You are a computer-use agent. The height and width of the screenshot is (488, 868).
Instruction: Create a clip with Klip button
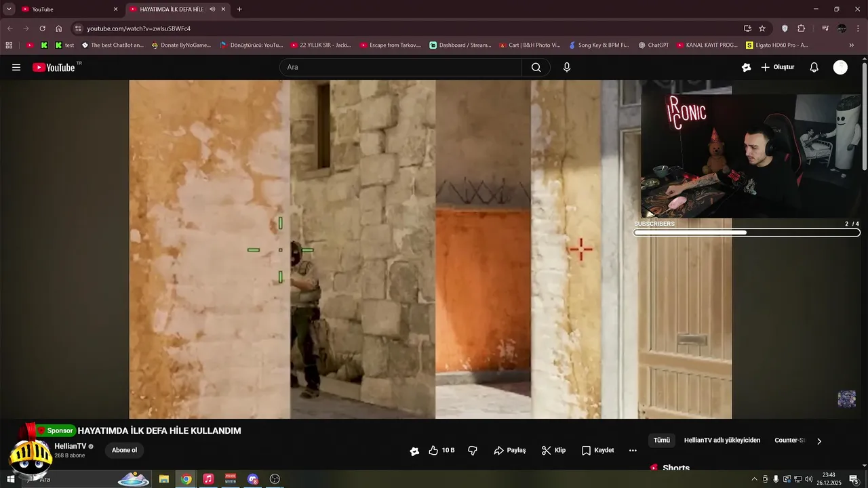pyautogui.click(x=553, y=450)
